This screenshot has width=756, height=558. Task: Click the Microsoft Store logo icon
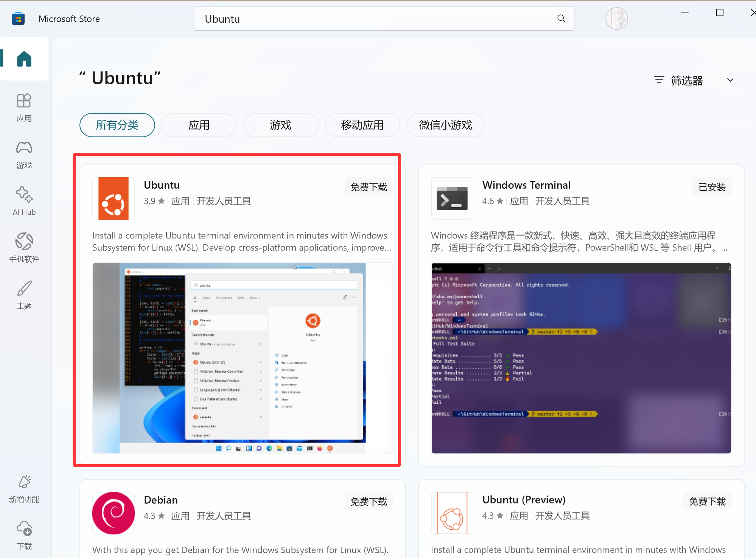tap(18, 19)
